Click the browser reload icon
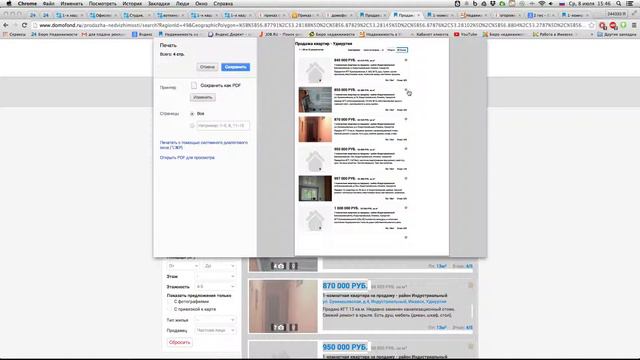The image size is (640, 360). pos(24,25)
